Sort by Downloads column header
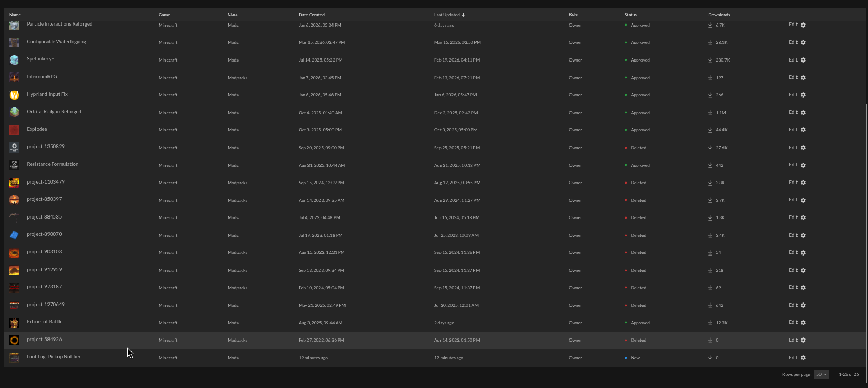 pyautogui.click(x=719, y=15)
